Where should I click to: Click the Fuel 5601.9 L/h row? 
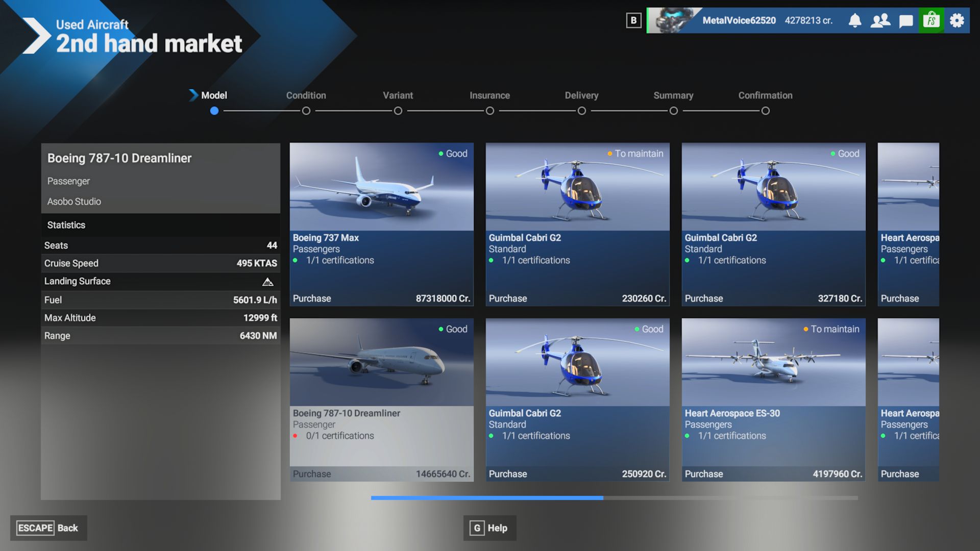tap(160, 300)
